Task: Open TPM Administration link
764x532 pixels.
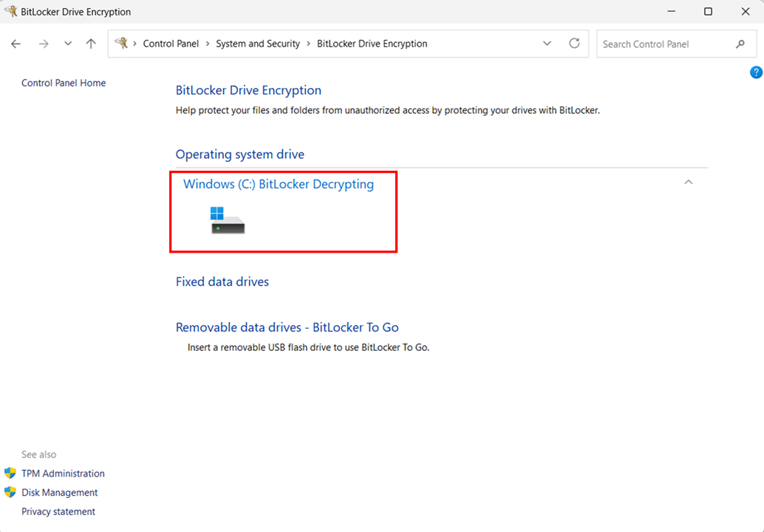Action: coord(63,474)
